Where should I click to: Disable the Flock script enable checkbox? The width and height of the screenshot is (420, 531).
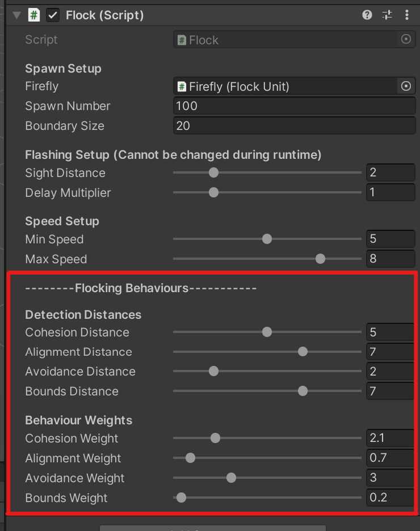click(53, 15)
